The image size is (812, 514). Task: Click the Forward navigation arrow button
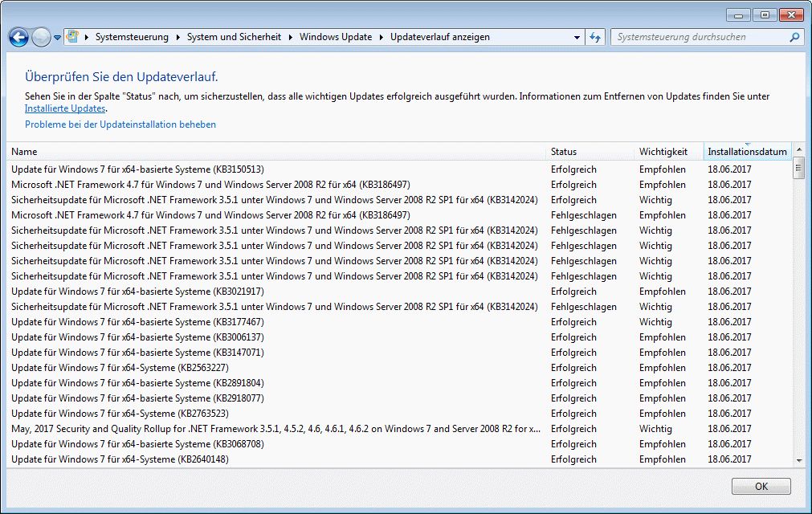(40, 37)
